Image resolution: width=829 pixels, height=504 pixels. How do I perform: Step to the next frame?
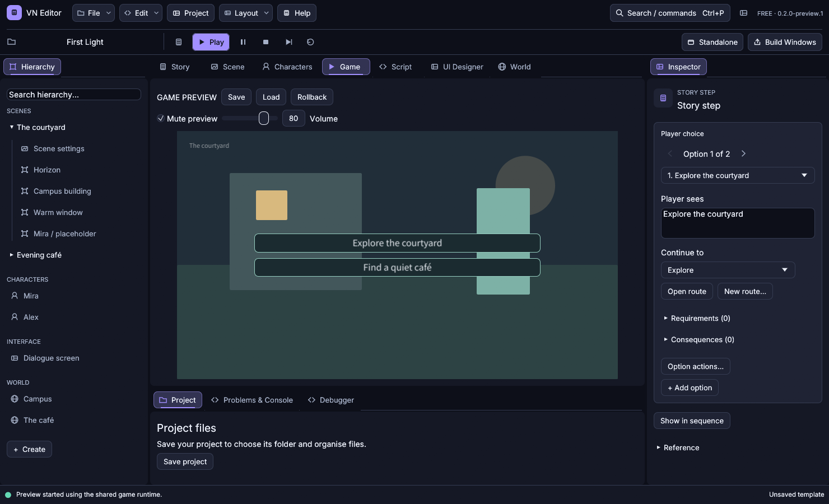(x=288, y=42)
